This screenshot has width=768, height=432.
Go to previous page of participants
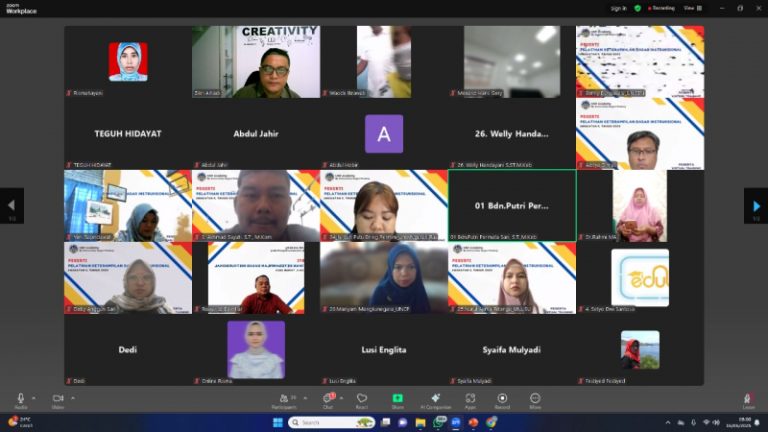12,206
